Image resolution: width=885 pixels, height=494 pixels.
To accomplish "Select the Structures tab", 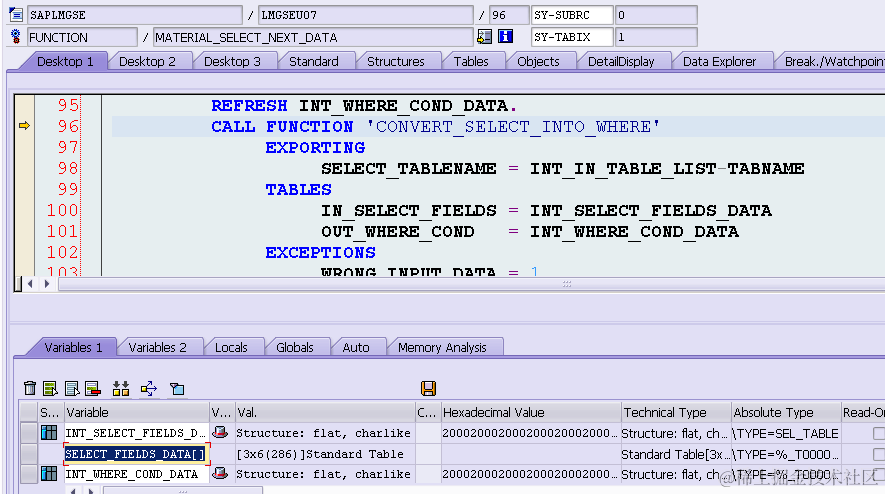I will pos(396,62).
